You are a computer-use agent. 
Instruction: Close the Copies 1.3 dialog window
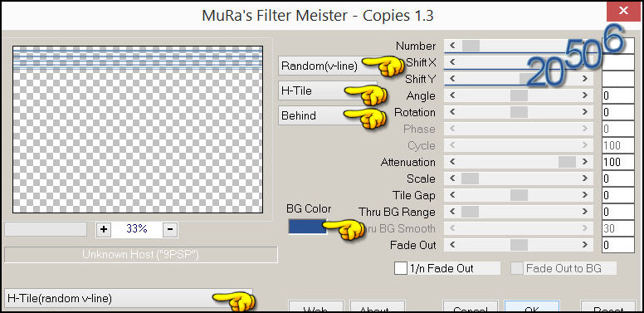tap(624, 11)
